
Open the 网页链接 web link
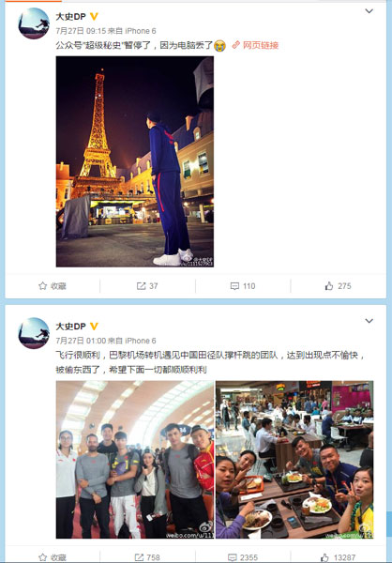pos(256,45)
